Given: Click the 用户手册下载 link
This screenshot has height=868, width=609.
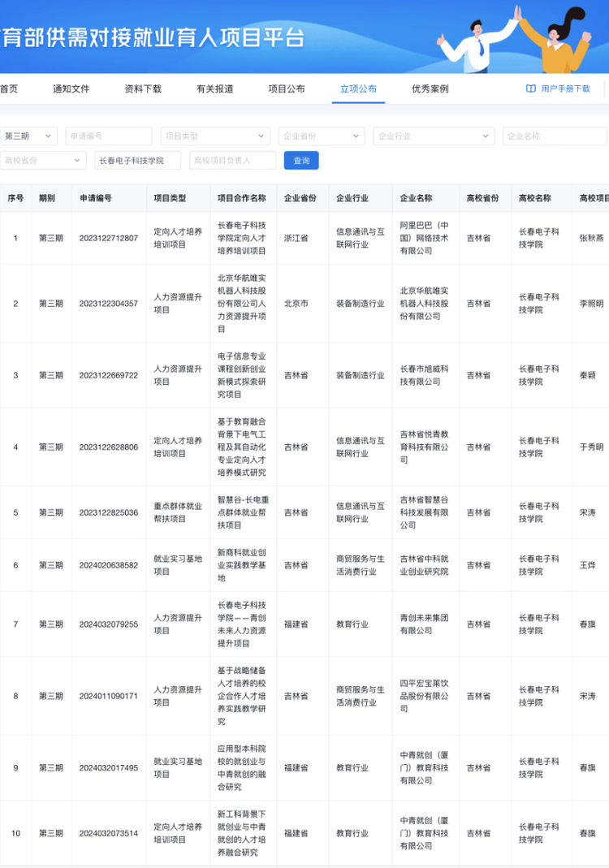Looking at the screenshot, I should coord(565,89).
